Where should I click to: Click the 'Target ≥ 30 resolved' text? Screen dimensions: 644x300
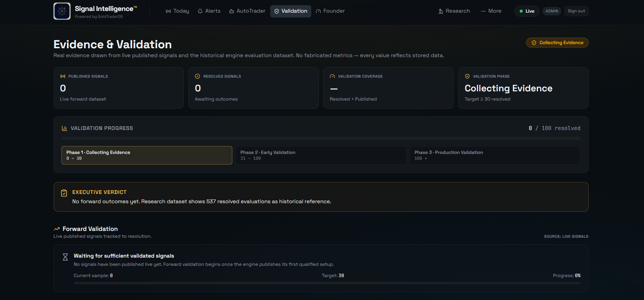pos(488,99)
